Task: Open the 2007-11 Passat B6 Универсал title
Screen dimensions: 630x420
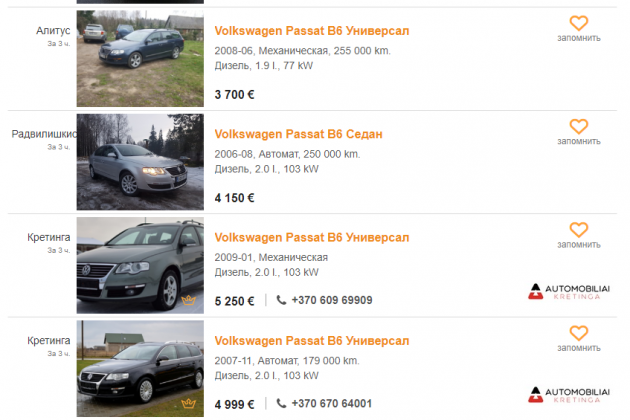Action: point(312,341)
